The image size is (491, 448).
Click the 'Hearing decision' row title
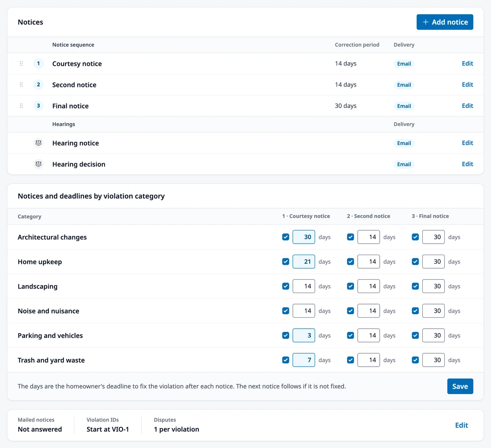[79, 164]
